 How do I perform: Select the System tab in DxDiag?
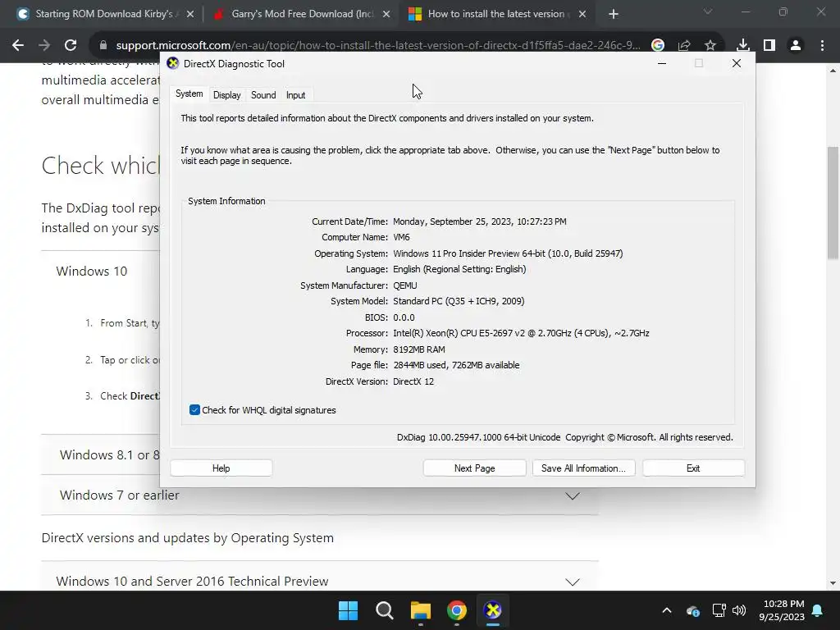coord(189,94)
